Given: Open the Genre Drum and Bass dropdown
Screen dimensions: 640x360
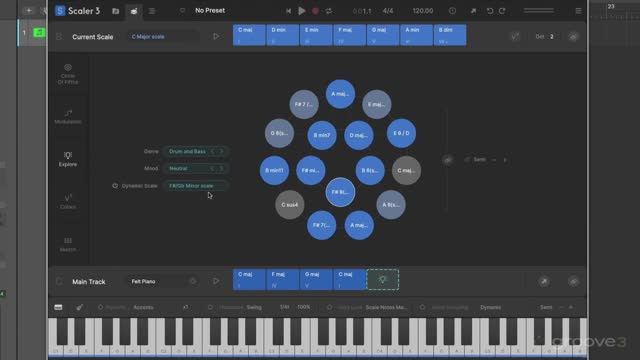Looking at the screenshot, I should [196, 151].
